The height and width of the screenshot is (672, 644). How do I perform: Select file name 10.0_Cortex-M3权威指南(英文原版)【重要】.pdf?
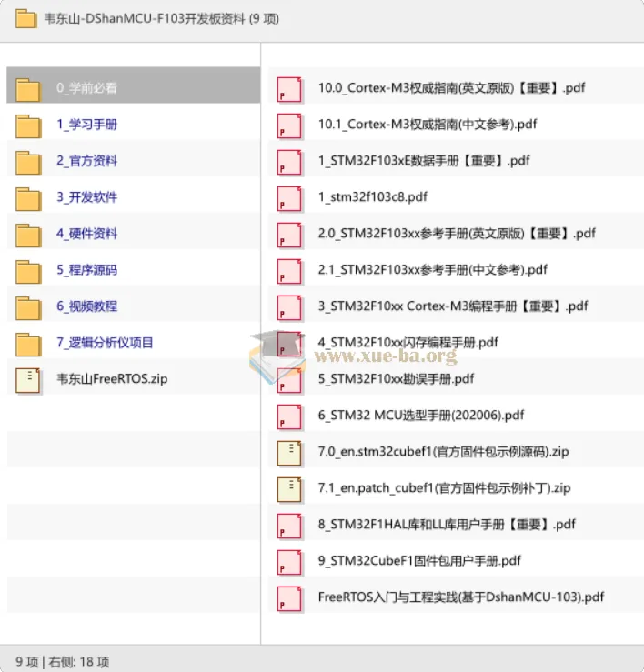click(x=451, y=88)
